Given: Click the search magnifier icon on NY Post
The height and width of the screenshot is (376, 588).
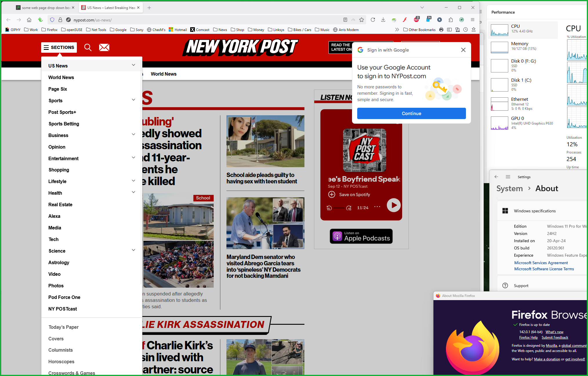Looking at the screenshot, I should [88, 47].
